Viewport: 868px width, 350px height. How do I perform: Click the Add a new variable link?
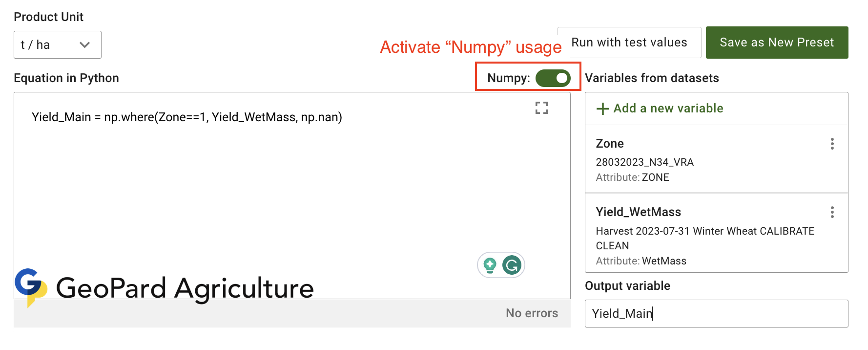[x=668, y=109]
